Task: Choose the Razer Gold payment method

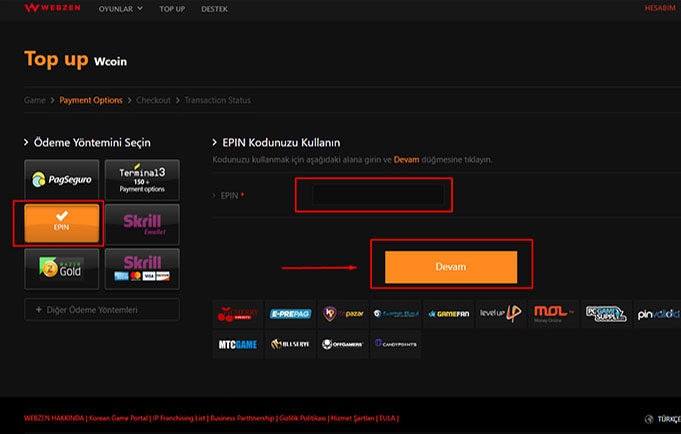Action: pos(62,269)
